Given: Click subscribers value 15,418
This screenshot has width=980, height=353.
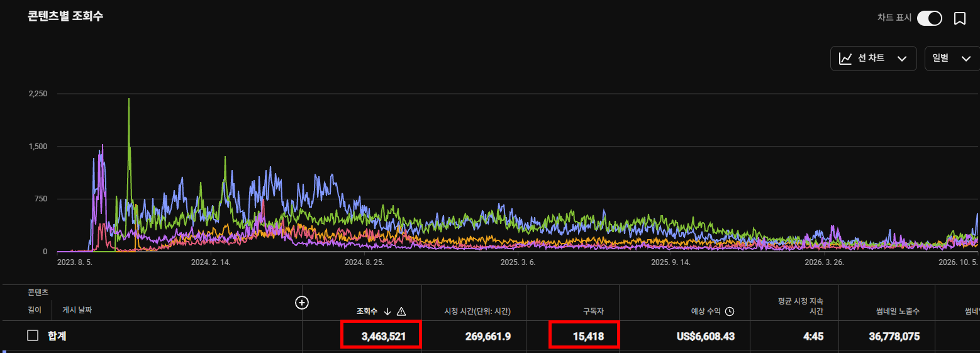Looking at the screenshot, I should [x=588, y=337].
